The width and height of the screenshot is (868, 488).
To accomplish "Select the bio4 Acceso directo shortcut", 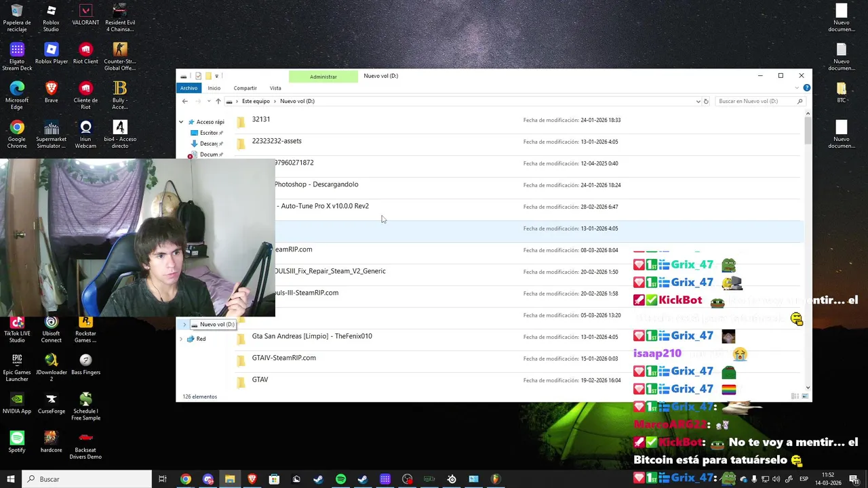I will pyautogui.click(x=119, y=134).
